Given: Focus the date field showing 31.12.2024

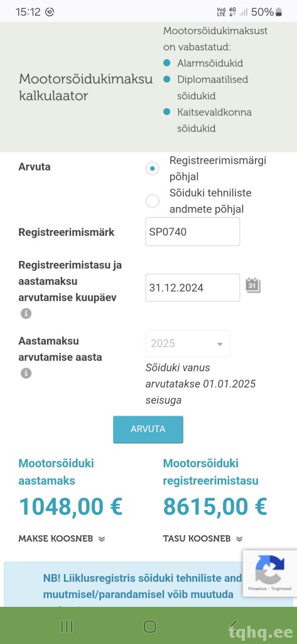Looking at the screenshot, I should (192, 287).
